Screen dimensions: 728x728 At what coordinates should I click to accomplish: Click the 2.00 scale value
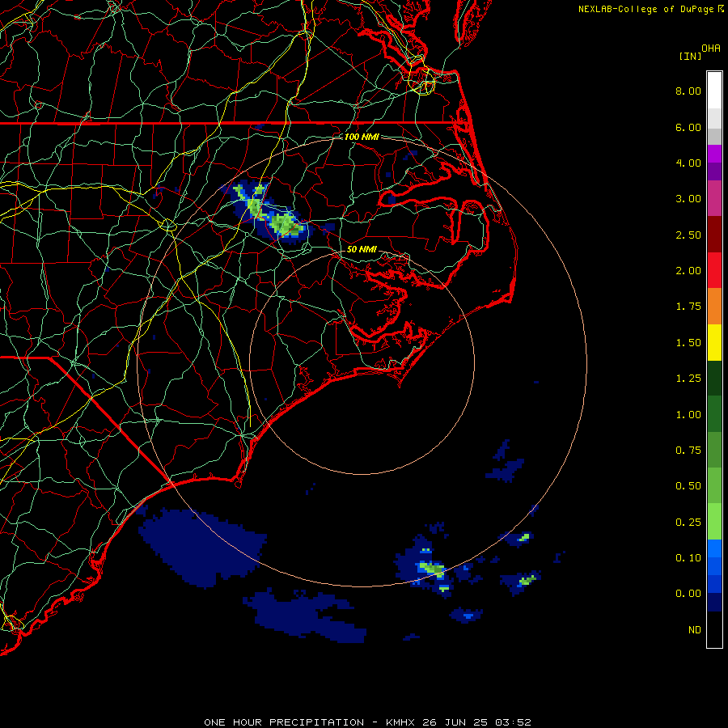[688, 271]
